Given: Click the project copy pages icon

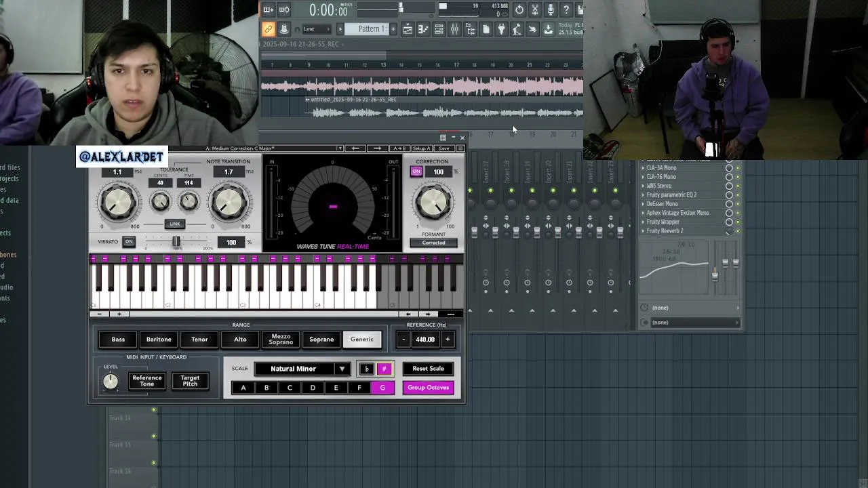Looking at the screenshot, I should 486,29.
